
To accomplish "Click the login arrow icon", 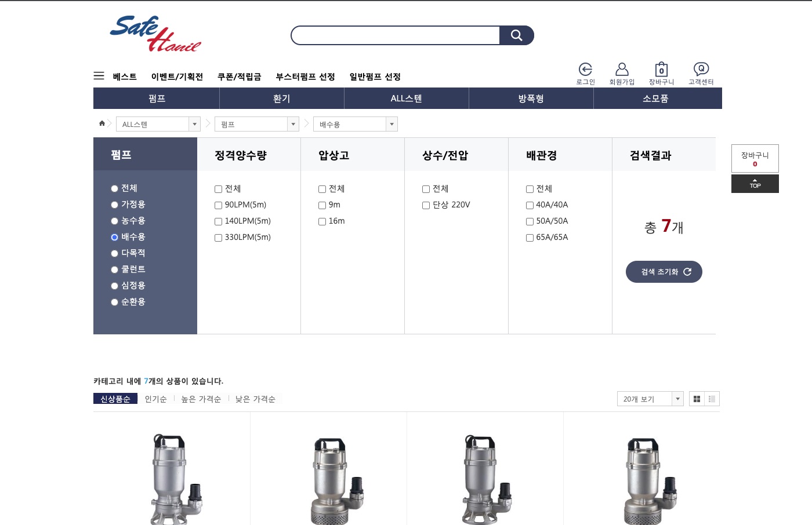I will [x=585, y=70].
